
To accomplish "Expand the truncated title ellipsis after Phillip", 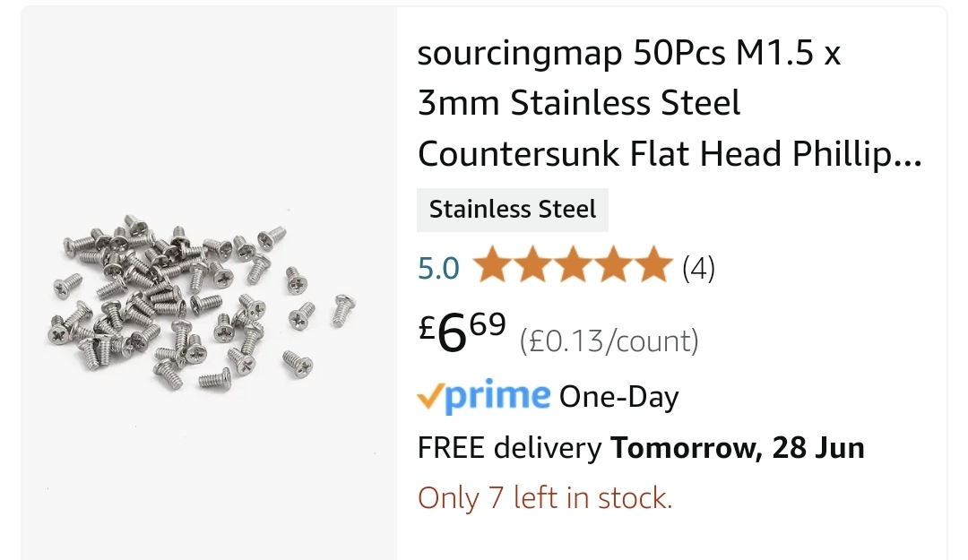I will click(909, 156).
